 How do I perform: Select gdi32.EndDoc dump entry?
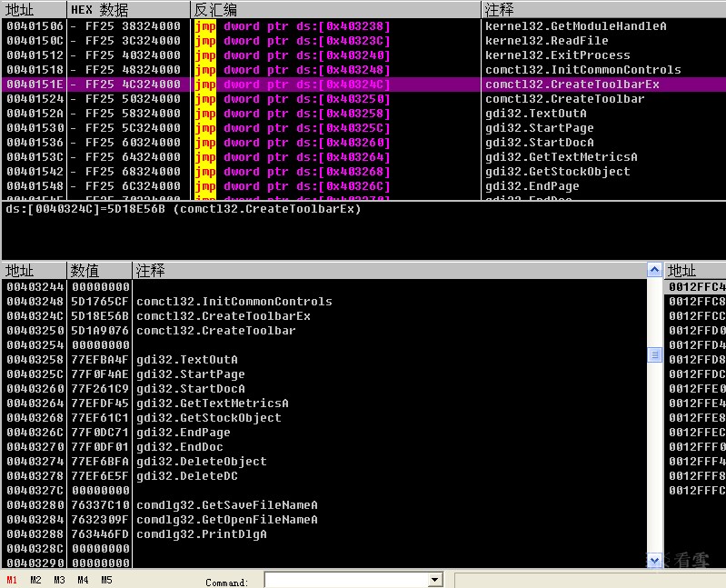180,447
